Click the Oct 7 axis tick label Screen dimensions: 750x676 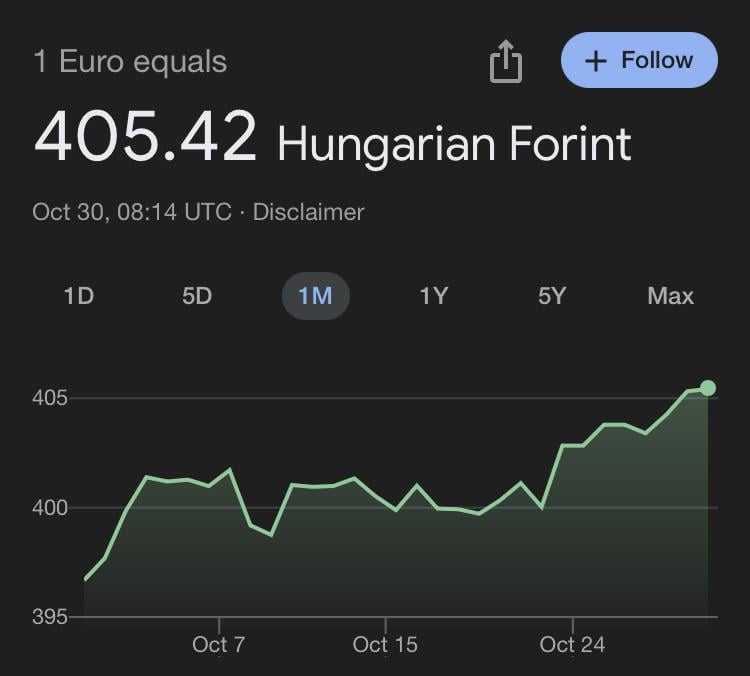[x=219, y=644]
